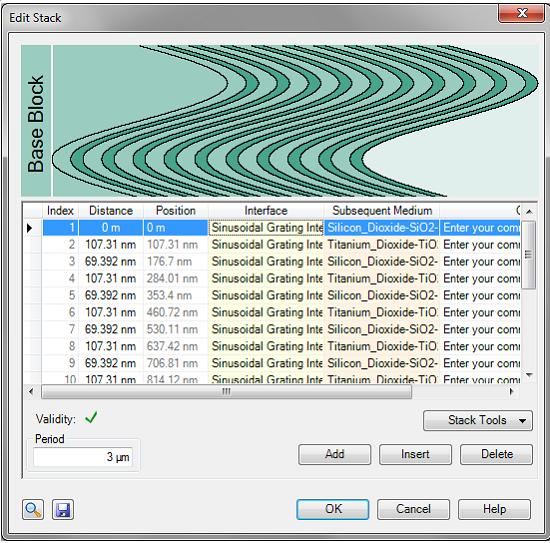Click the Distance column header

click(x=111, y=210)
